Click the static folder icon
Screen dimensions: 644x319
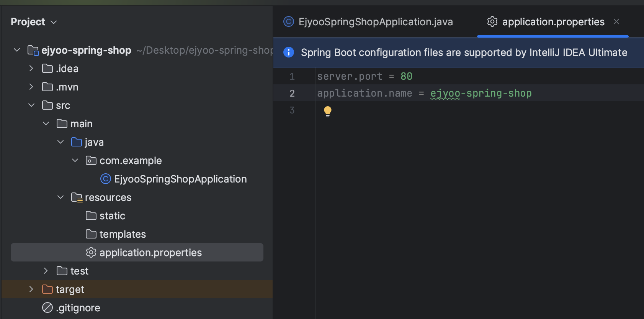(91, 216)
